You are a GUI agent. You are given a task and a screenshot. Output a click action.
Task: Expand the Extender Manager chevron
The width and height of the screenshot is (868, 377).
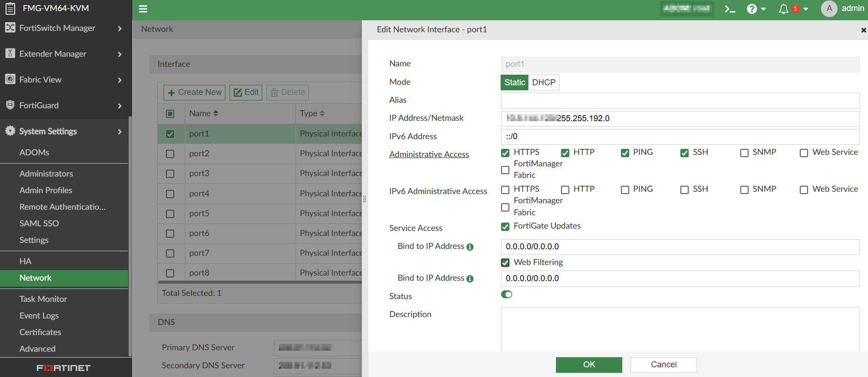pos(120,54)
